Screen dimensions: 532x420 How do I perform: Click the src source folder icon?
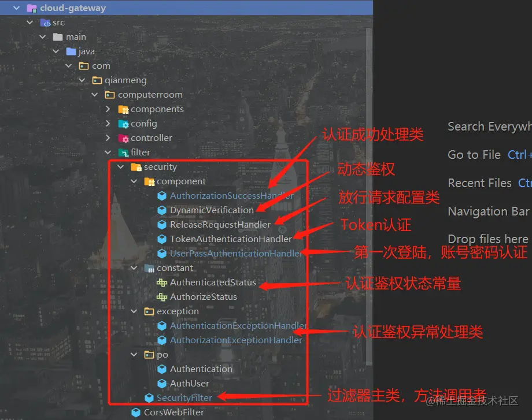[45, 23]
